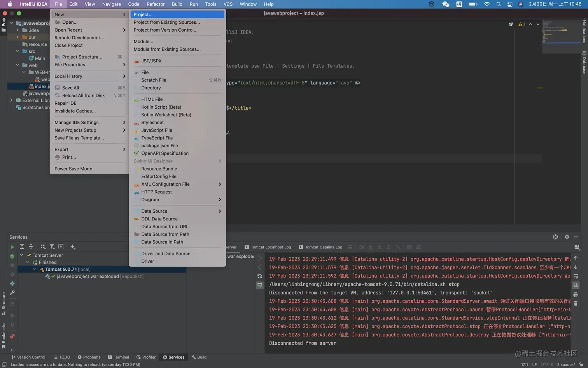
Task: Open the Group By icon in Services toolbar
Action: point(43,247)
